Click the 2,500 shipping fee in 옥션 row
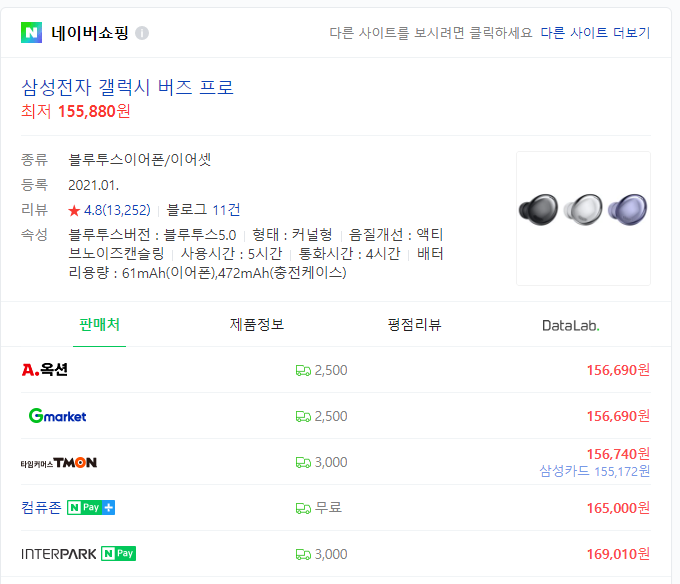The width and height of the screenshot is (680, 584). (331, 370)
